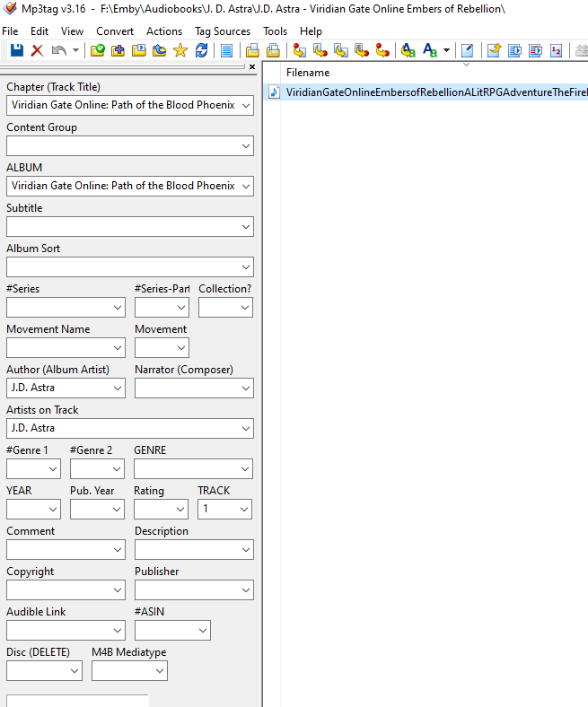Open the View menu
The width and height of the screenshot is (588, 707).
tap(72, 31)
